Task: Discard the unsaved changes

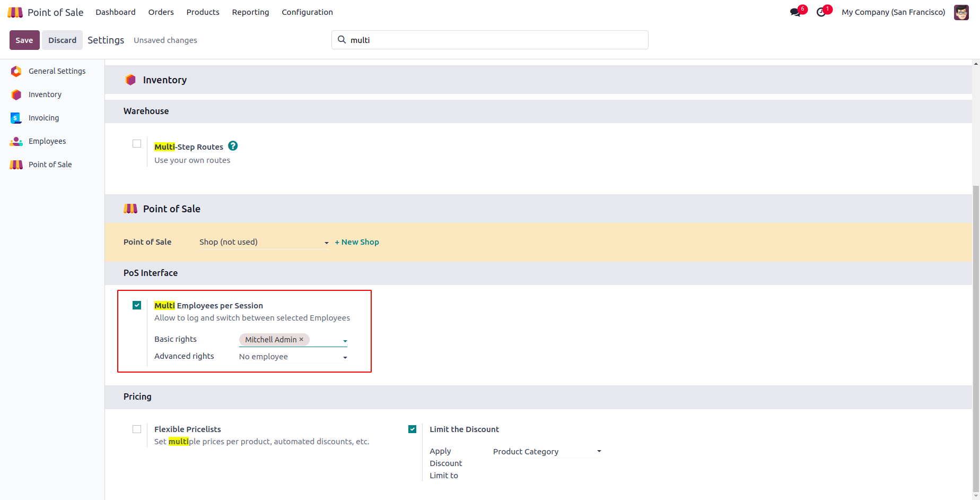Action: pyautogui.click(x=63, y=40)
